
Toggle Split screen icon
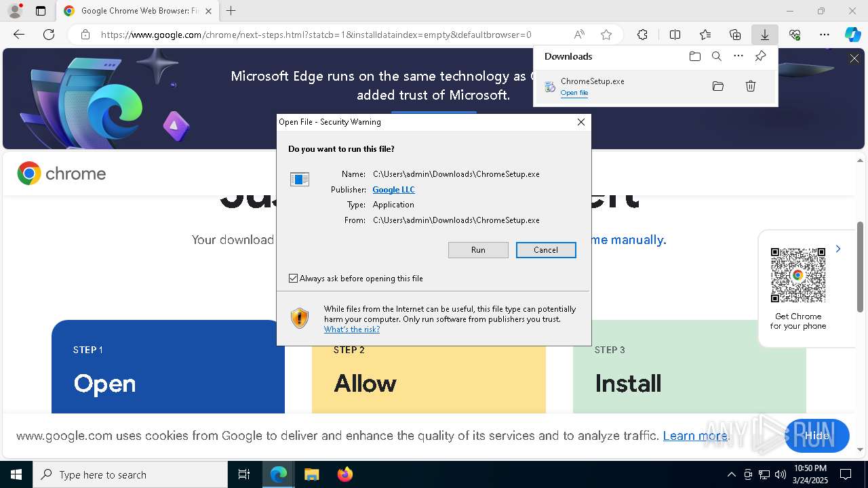pos(675,35)
